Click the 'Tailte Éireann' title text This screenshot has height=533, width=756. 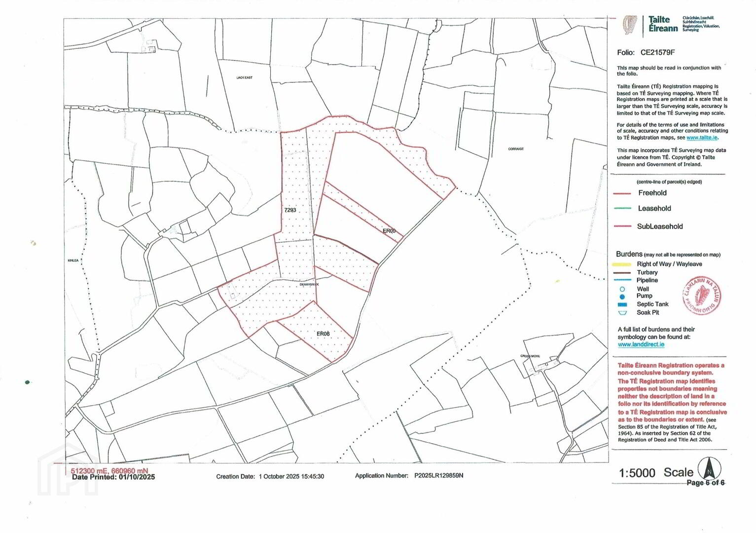(663, 24)
